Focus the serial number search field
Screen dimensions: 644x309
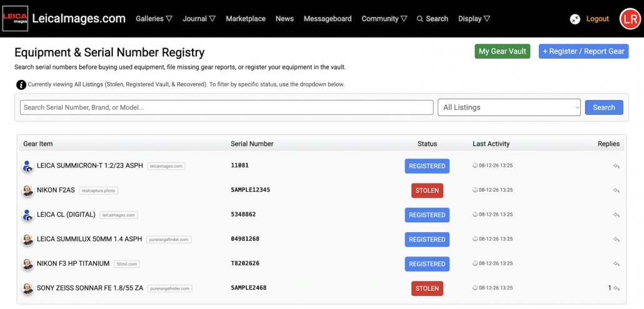[227, 107]
